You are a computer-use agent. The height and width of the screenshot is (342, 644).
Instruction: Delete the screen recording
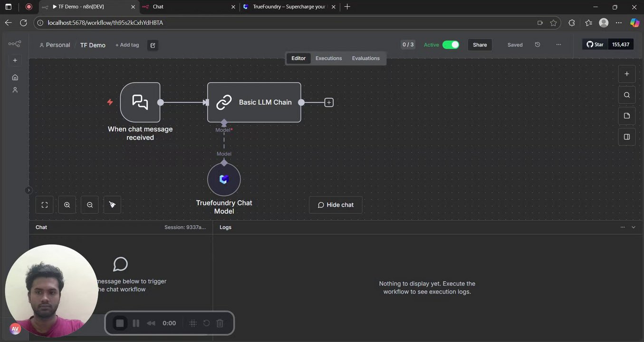coord(220,323)
